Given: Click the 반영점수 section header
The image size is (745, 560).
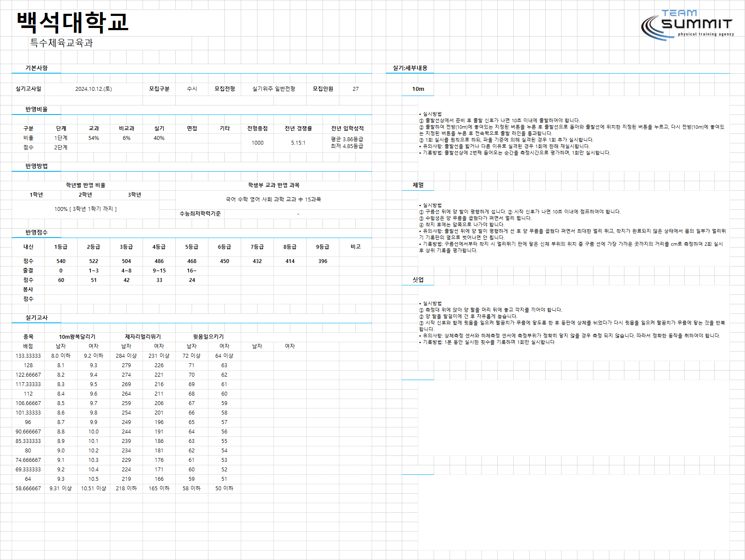Looking at the screenshot, I should (x=37, y=232).
